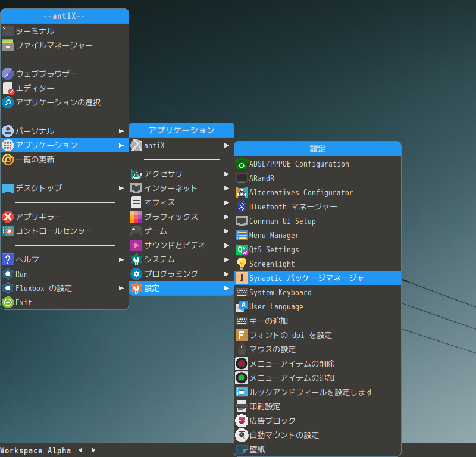Launch Synaptic パッケージマネージャ
Viewport: 476px width, 457px height.
(x=318, y=278)
